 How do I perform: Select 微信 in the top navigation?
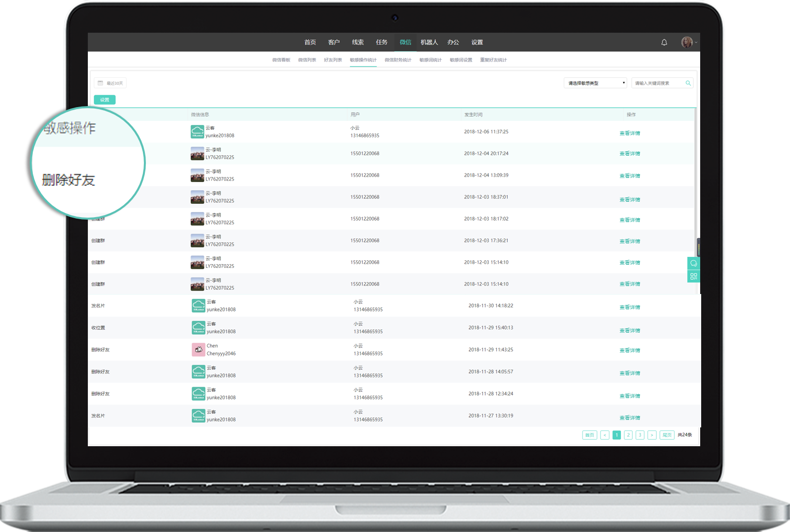point(405,43)
